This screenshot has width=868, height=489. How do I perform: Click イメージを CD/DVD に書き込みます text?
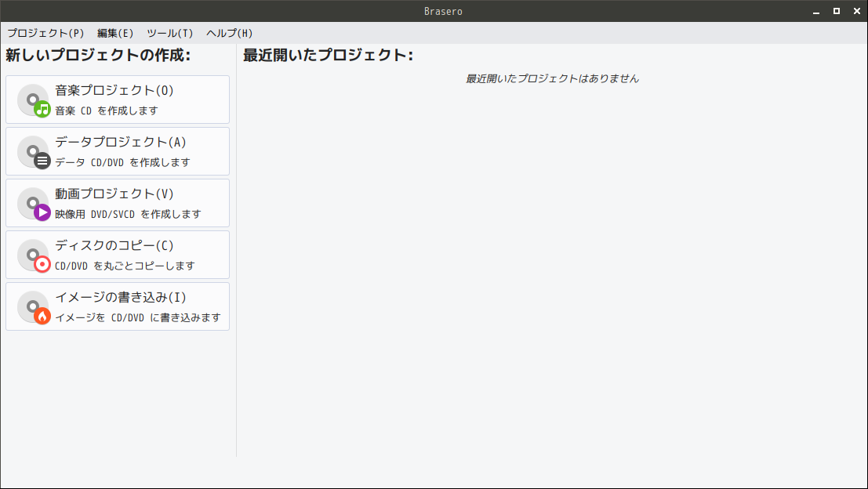click(138, 317)
